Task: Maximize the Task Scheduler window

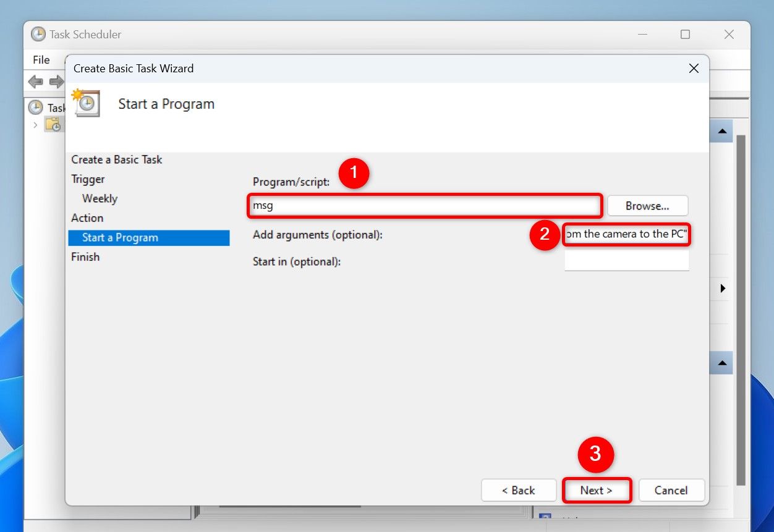Action: [x=685, y=35]
